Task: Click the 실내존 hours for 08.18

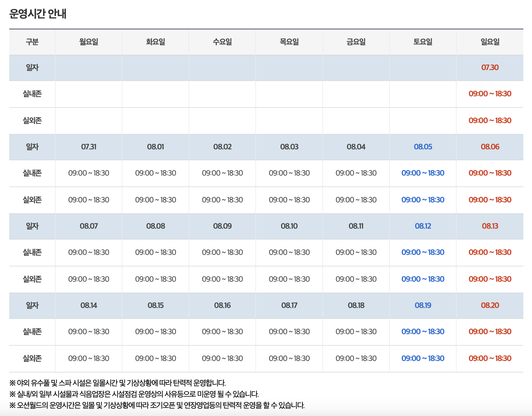Action: tap(356, 332)
